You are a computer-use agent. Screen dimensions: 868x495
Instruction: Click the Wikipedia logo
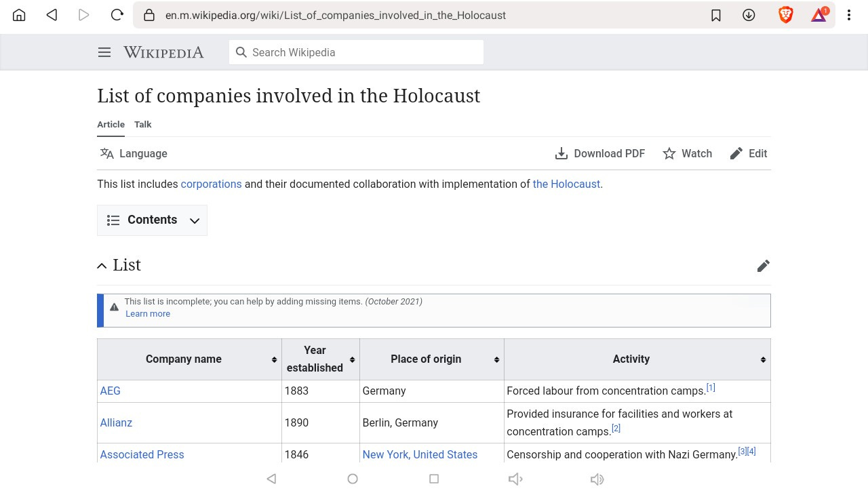click(163, 52)
